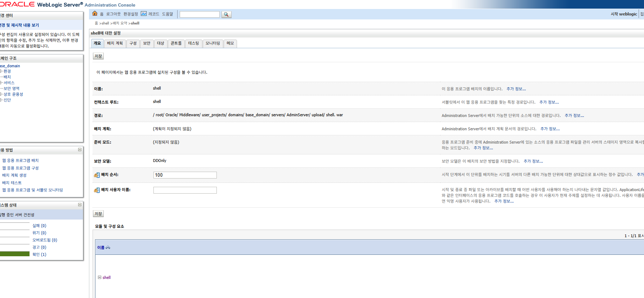The width and height of the screenshot is (644, 298).
Task: Open 배치 in domain structure tree
Action: (x=7, y=77)
